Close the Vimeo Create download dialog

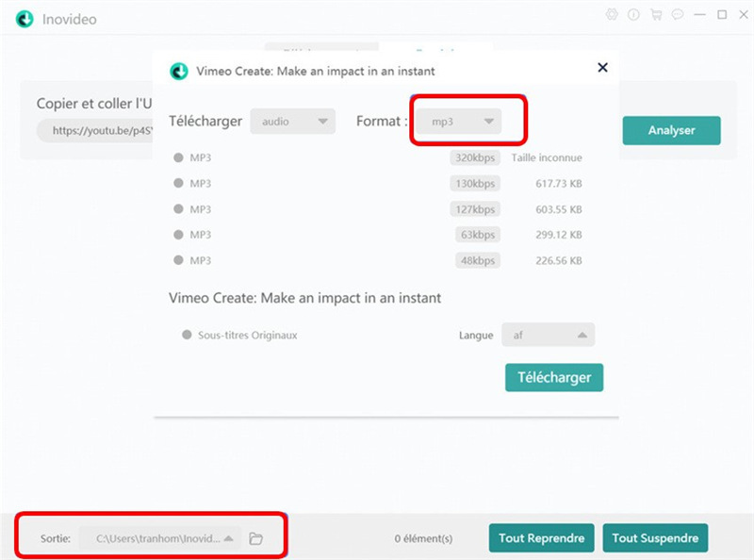click(602, 67)
